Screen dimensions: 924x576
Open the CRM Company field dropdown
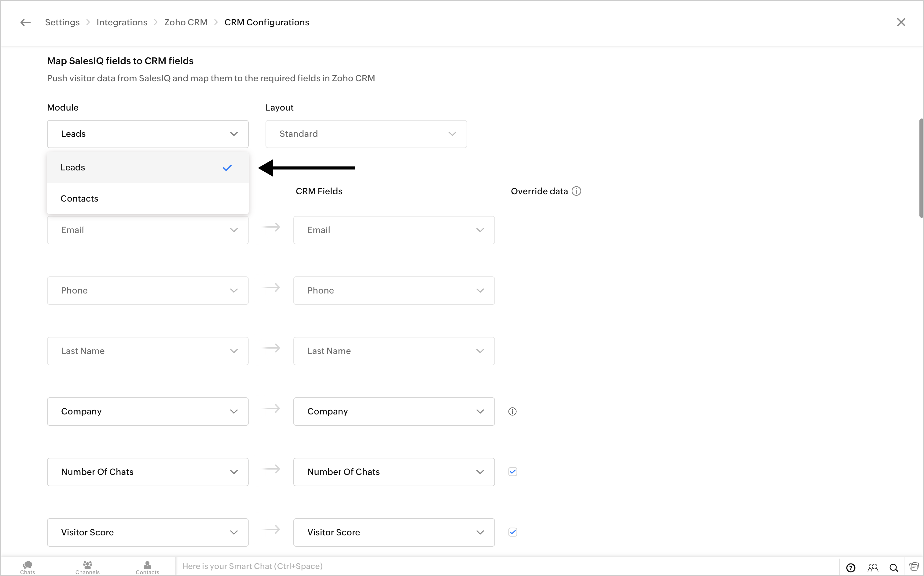(x=394, y=411)
